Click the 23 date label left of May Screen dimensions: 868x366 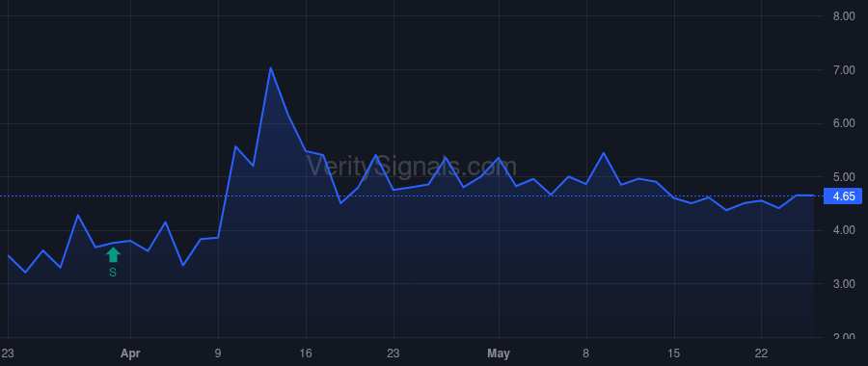pos(393,353)
